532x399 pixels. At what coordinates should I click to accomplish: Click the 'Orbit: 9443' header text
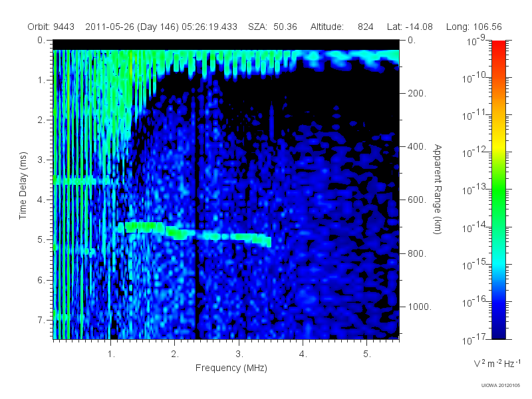(x=51, y=27)
